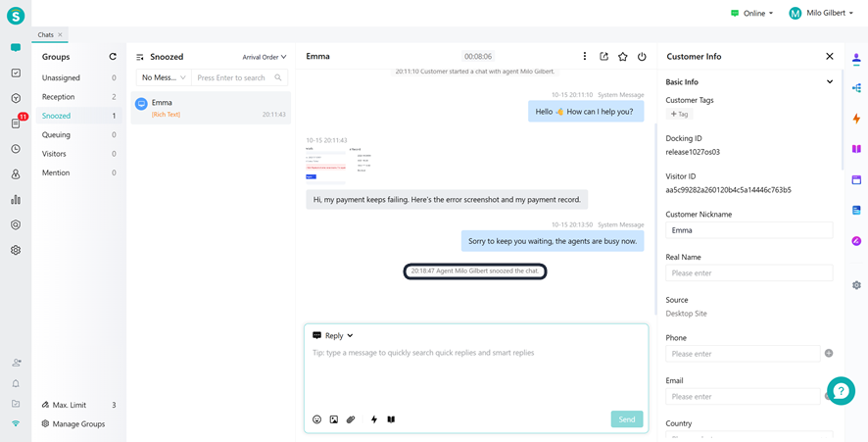Click the Send button
The width and height of the screenshot is (868, 442).
(627, 419)
